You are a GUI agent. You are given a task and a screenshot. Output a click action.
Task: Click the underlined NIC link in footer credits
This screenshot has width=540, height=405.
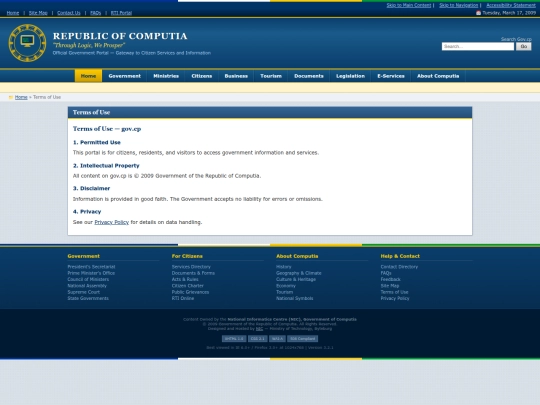pyautogui.click(x=259, y=329)
